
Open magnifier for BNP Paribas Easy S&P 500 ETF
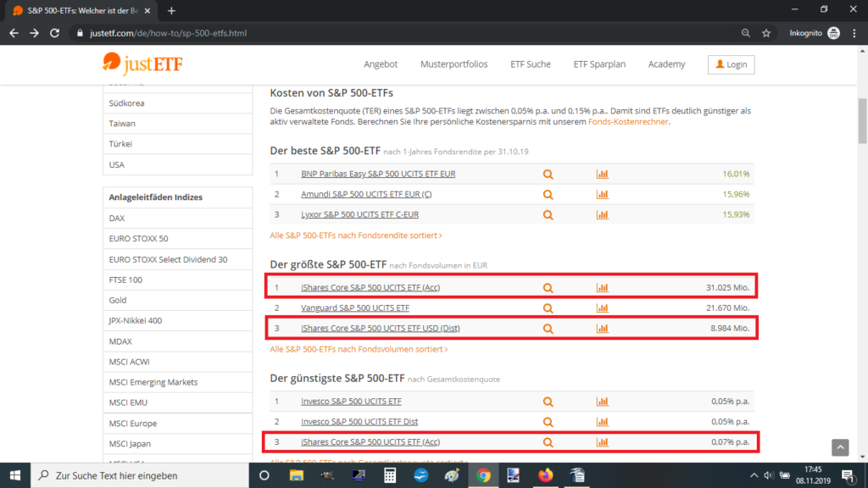(x=548, y=175)
